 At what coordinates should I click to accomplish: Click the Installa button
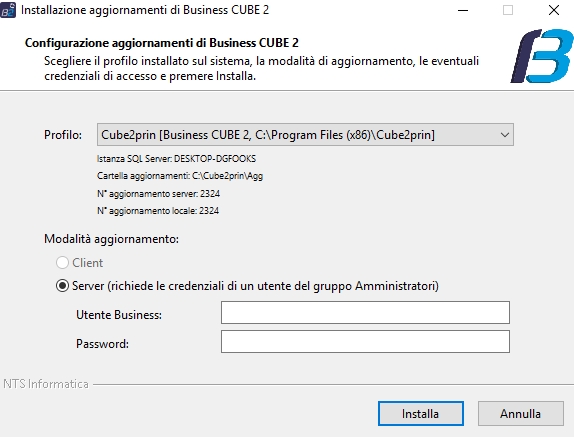(x=421, y=414)
